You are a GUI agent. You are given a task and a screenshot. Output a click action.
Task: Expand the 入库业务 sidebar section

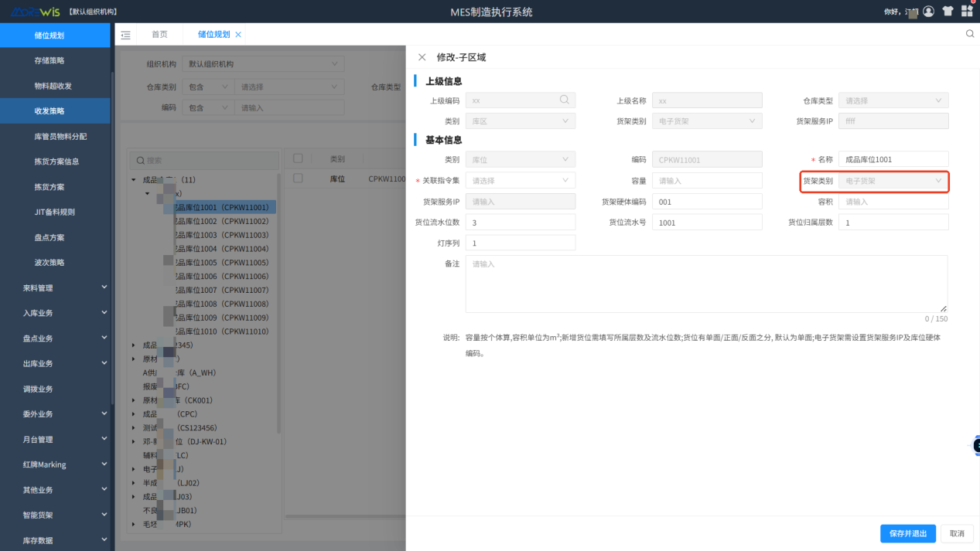coord(54,313)
